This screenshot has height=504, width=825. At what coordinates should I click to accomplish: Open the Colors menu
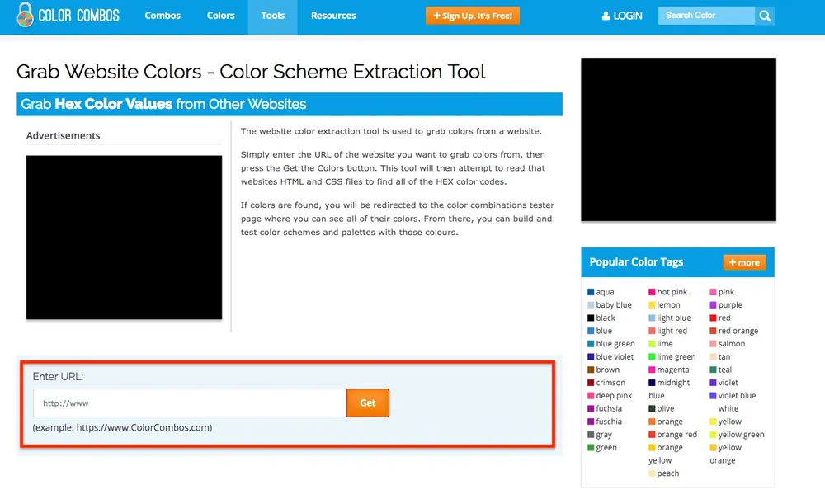[220, 16]
